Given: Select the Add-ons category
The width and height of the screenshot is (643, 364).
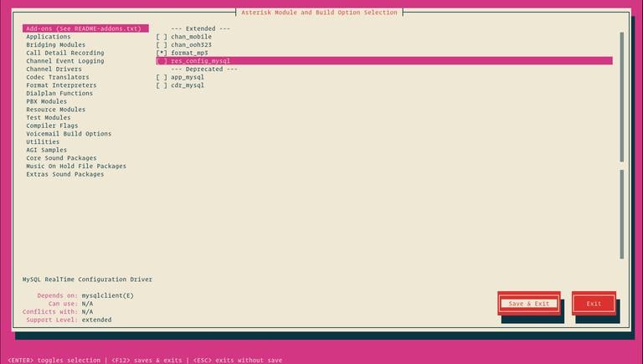Looking at the screenshot, I should 85,28.
